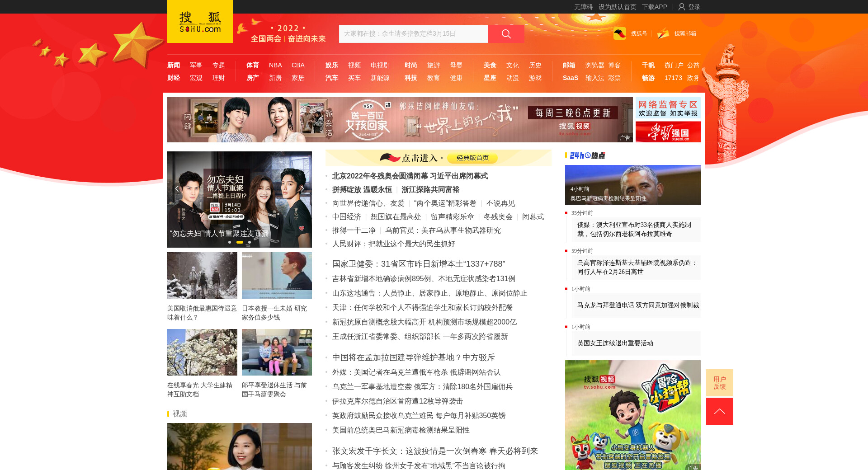The width and height of the screenshot is (868, 470).
Task: Read 吉林省新增本地确诊病例895例 article
Action: click(424, 279)
